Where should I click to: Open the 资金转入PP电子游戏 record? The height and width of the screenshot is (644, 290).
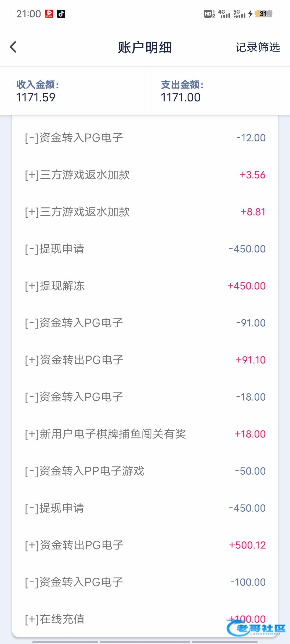point(145,471)
